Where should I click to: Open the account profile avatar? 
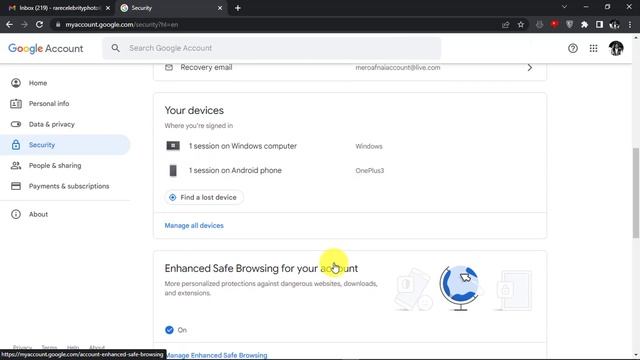click(616, 48)
